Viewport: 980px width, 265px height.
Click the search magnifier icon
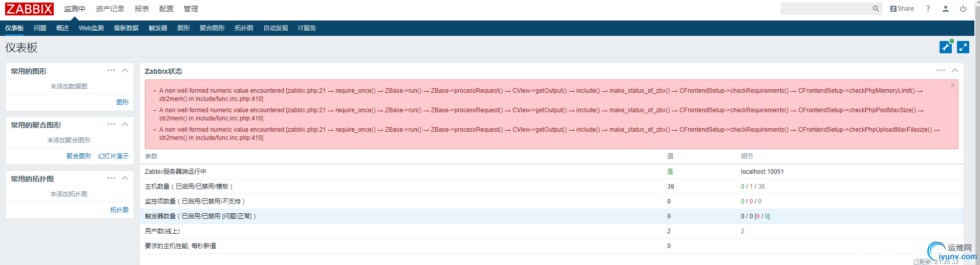876,9
